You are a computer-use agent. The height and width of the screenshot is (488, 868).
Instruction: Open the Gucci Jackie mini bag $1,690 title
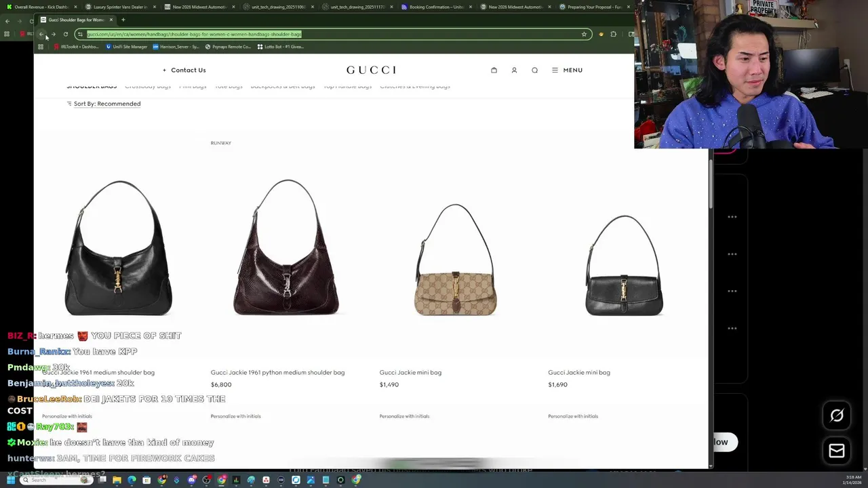579,372
